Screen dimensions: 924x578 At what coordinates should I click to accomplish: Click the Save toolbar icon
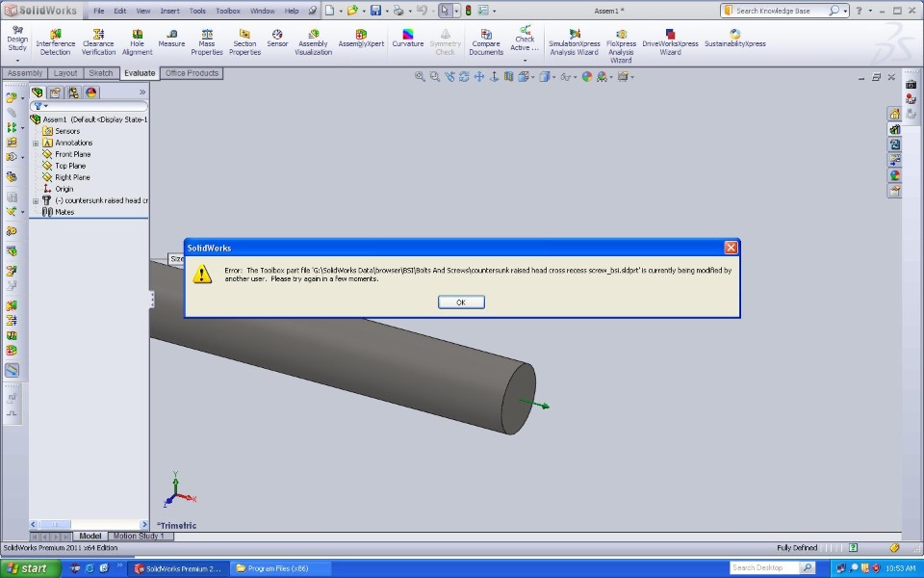[x=375, y=11]
